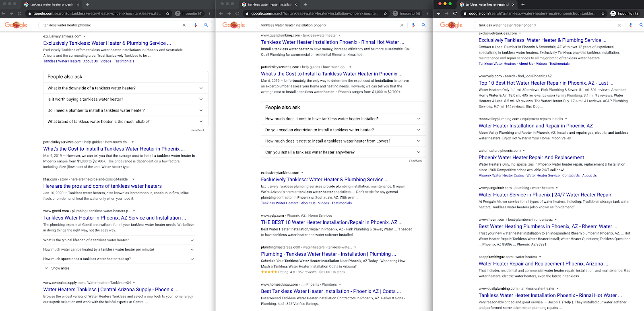The image size is (644, 311).
Task: Select the 'tankless water heater repair' tab
Action: [487, 4]
